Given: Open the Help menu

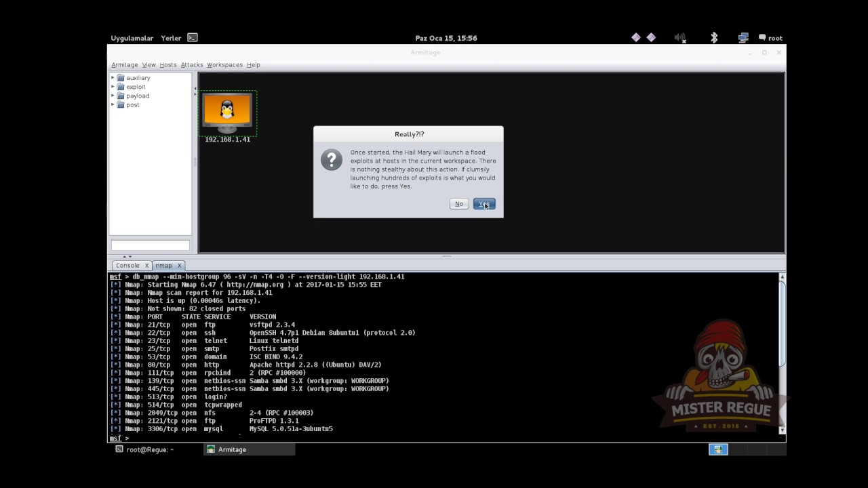Looking at the screenshot, I should click(254, 65).
